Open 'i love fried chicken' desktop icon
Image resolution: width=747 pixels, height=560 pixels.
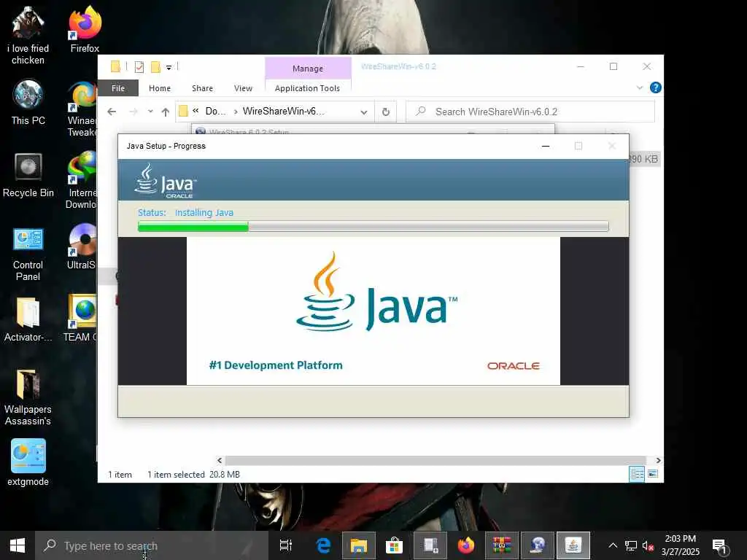[x=28, y=35]
